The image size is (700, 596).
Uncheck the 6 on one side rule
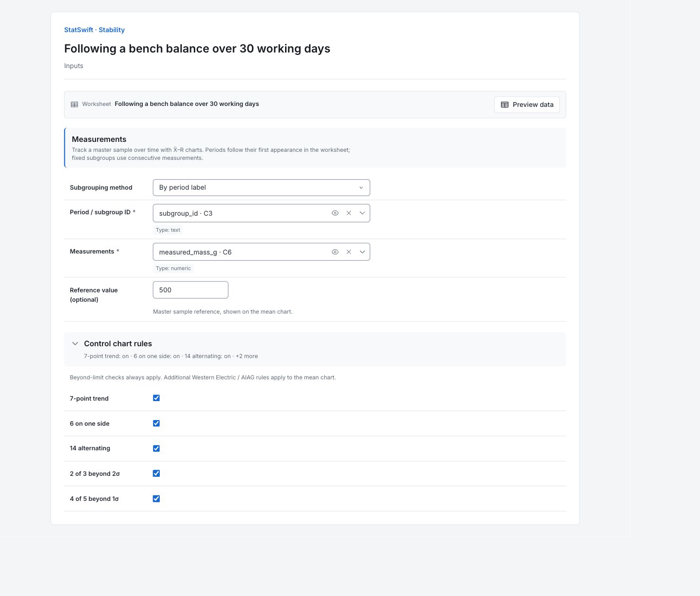click(156, 423)
